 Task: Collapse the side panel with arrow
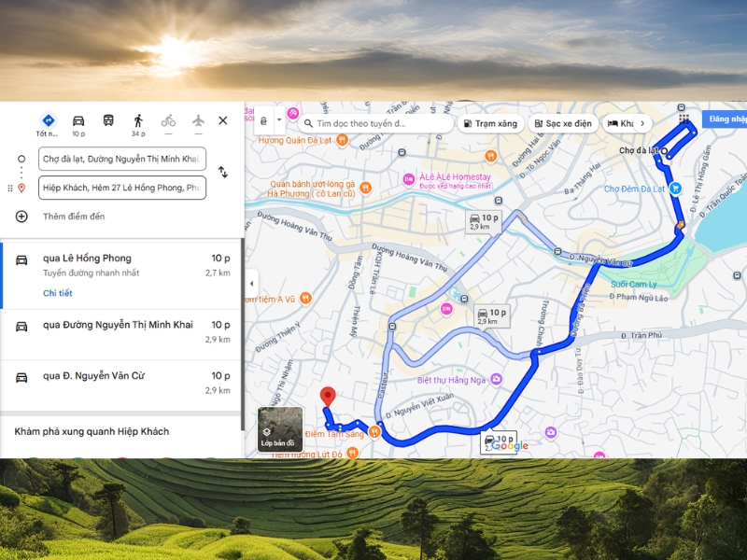tap(250, 284)
